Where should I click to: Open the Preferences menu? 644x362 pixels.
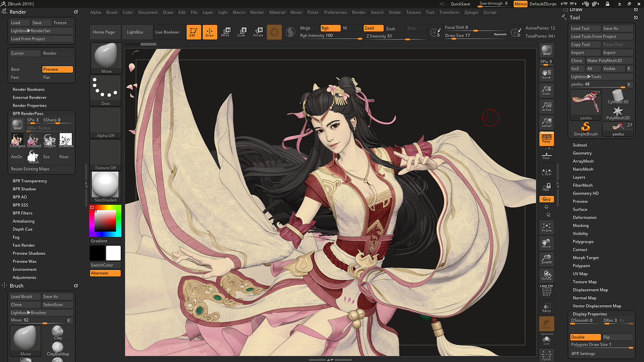335,12
